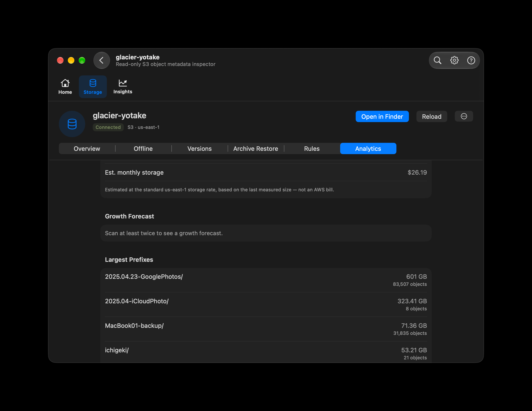Screen dimensions: 532x411
Task: Click the 31,835 objects count
Action: click(410, 333)
